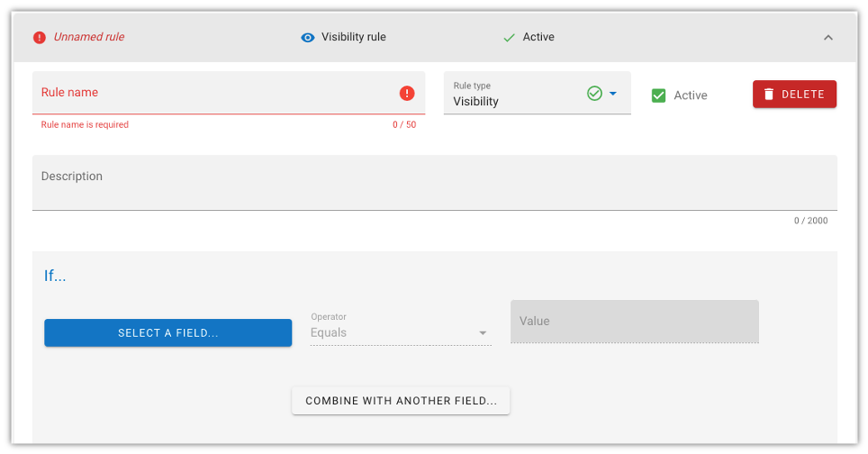Click the disabled Value input field
Viewport: 868px width, 454px height.
pyautogui.click(x=635, y=322)
